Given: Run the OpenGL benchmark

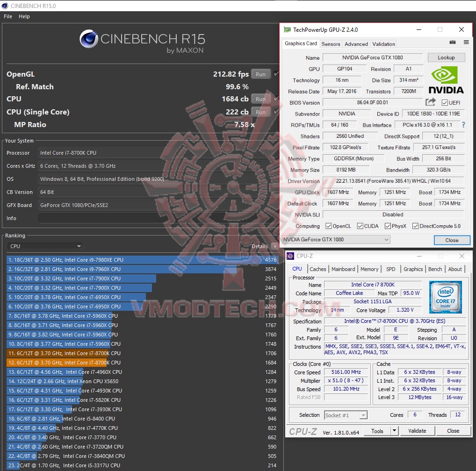Looking at the screenshot, I should pyautogui.click(x=260, y=74).
